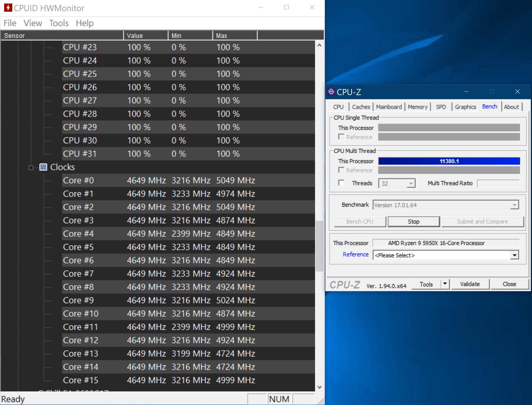Screen dimensions: 532x405
Task: Open the Tools dropdown arrow in CPU-Z
Action: [x=445, y=284]
